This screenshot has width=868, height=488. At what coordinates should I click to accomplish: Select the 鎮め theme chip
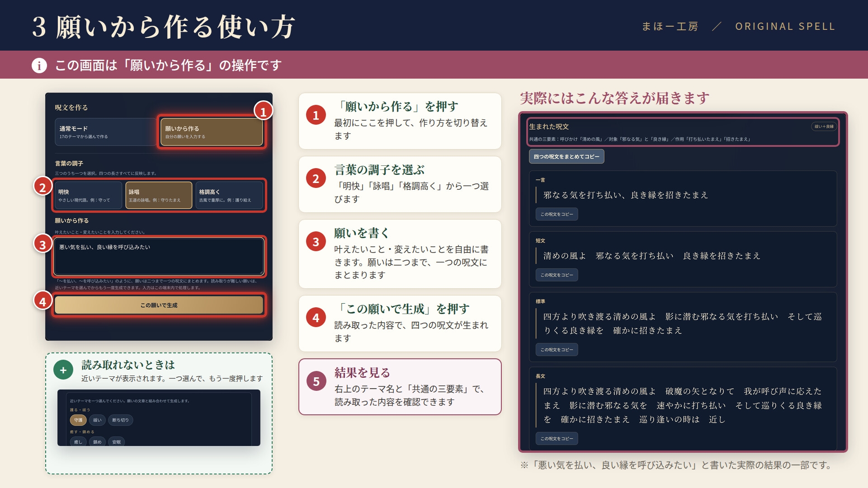[x=97, y=441]
